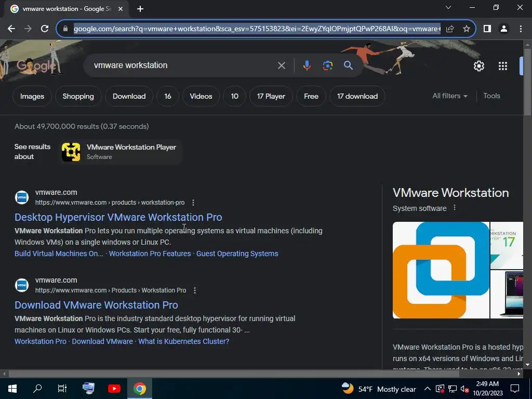532x399 pixels.
Task: Bookmark this page with the star icon
Action: 467,29
